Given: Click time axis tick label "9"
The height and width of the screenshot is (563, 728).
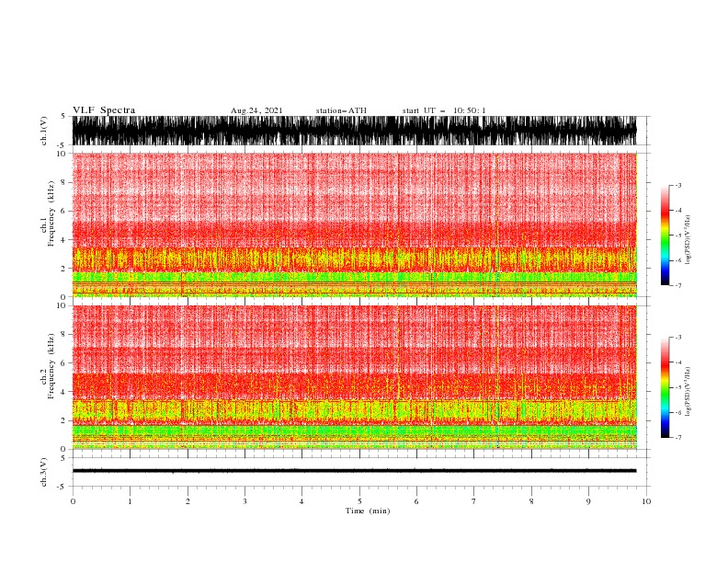Looking at the screenshot, I should coord(588,501).
